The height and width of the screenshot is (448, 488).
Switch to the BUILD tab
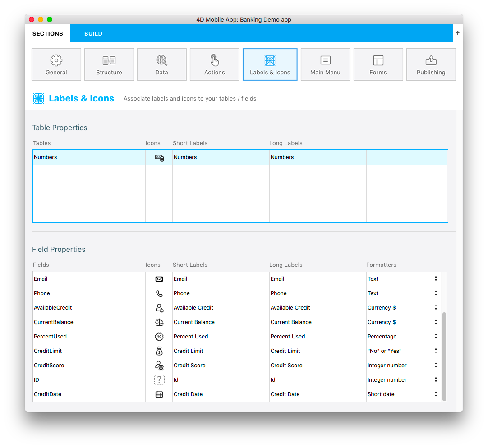click(93, 33)
